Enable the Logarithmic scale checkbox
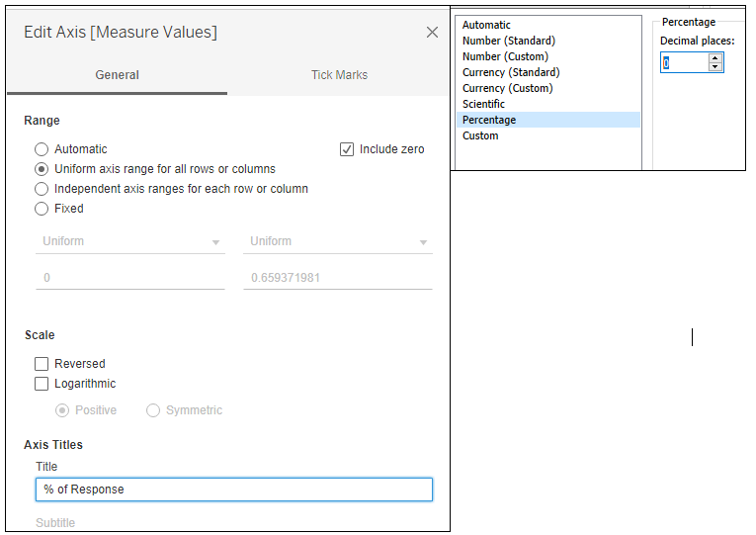 (42, 384)
